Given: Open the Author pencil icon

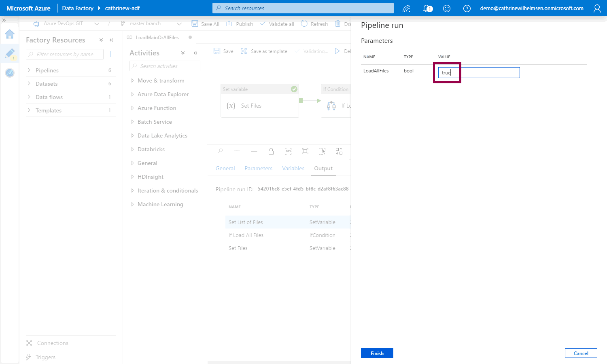Looking at the screenshot, I should (10, 53).
